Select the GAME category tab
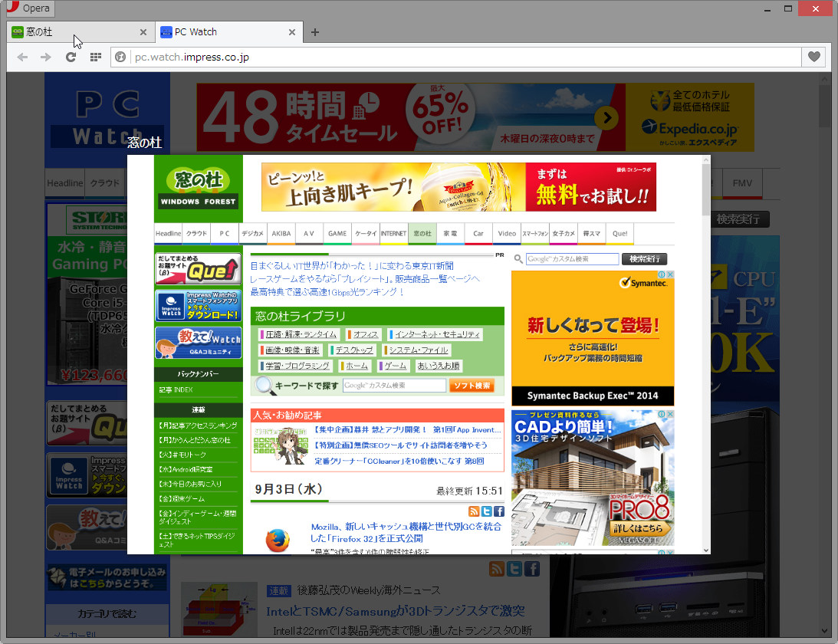The height and width of the screenshot is (644, 838). tap(337, 234)
